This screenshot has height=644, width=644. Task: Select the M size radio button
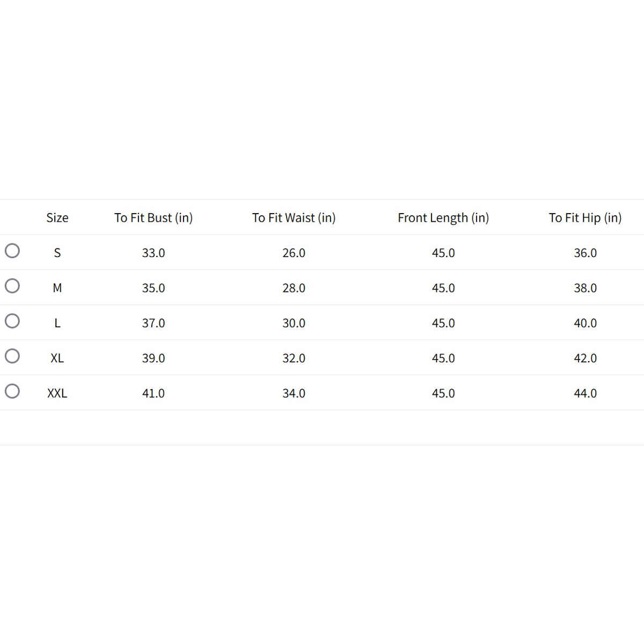12,286
